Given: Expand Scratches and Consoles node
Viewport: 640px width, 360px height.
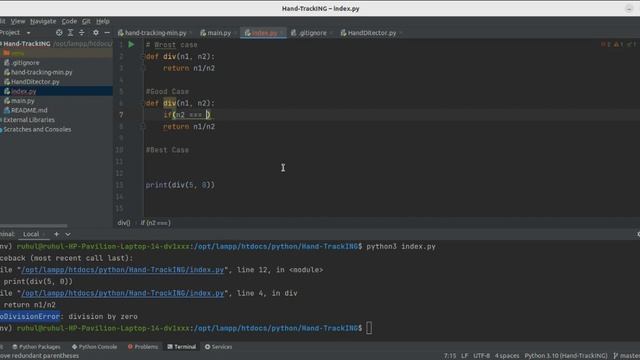Looking at the screenshot, I should [x=37, y=129].
